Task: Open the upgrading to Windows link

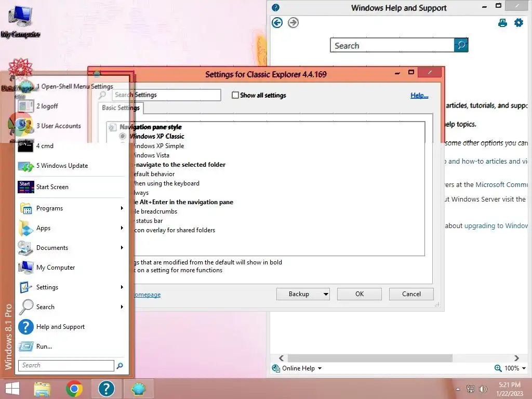Action: (x=496, y=225)
